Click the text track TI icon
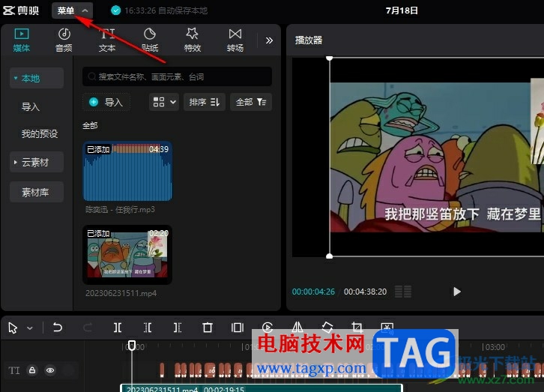Image resolution: width=544 pixels, height=392 pixels. tap(14, 370)
